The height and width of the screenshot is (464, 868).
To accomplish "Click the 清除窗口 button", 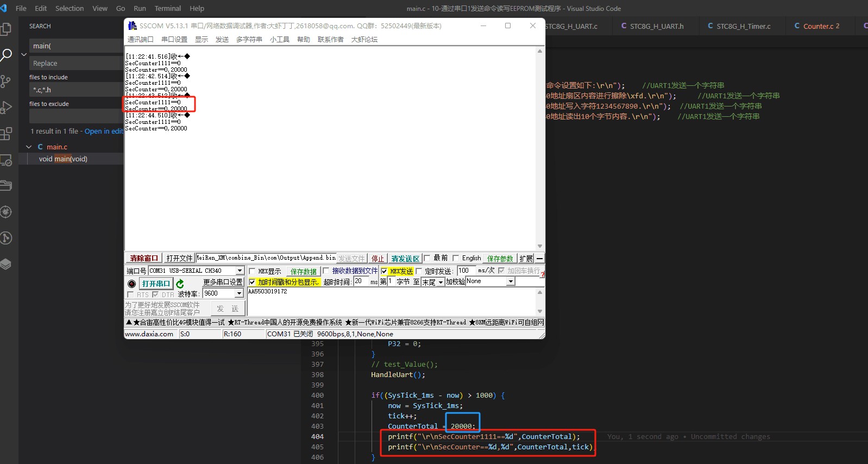I will click(144, 258).
